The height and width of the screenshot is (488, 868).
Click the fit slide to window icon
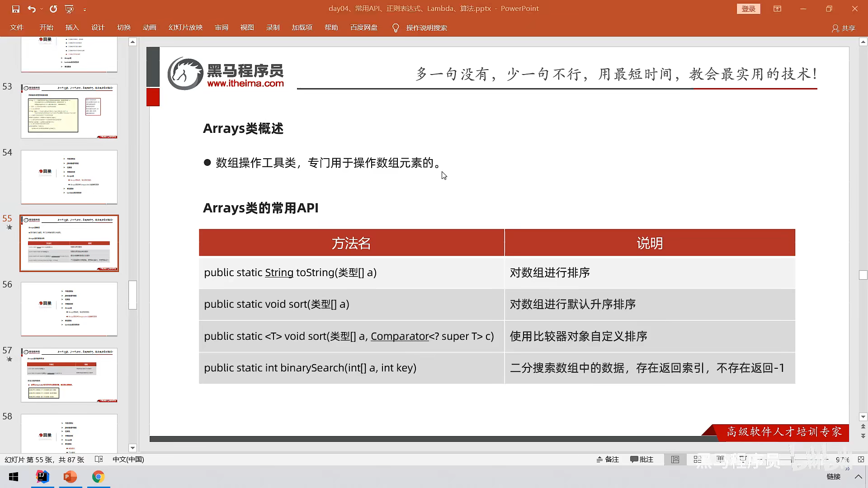point(861,459)
